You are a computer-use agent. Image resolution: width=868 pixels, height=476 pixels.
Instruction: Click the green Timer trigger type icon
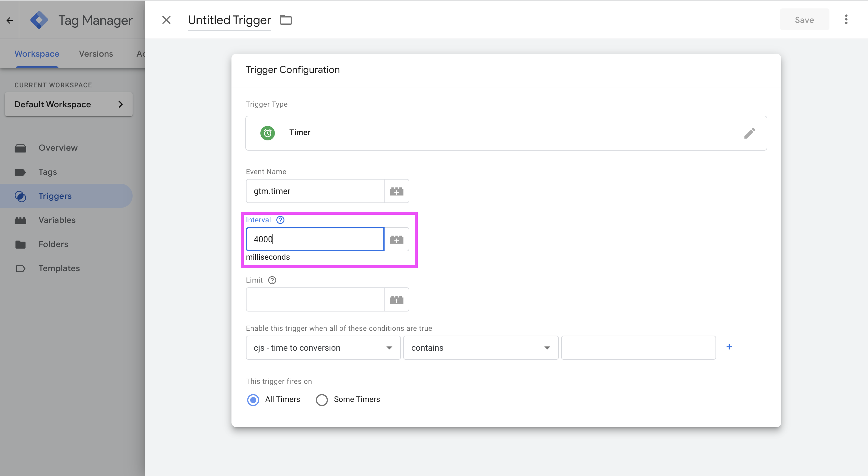[268, 133]
